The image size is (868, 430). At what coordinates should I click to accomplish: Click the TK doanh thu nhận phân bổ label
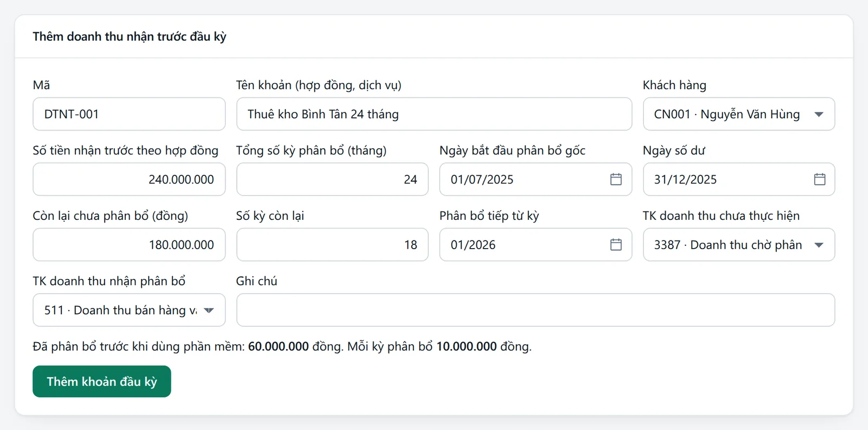[109, 281]
